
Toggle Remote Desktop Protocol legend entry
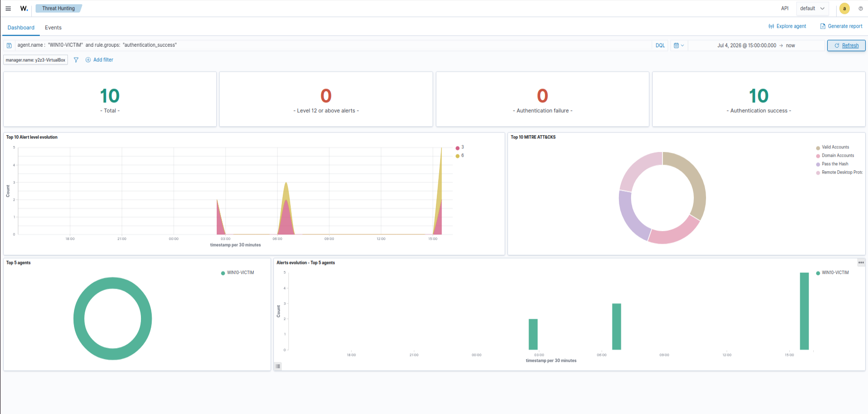839,173
